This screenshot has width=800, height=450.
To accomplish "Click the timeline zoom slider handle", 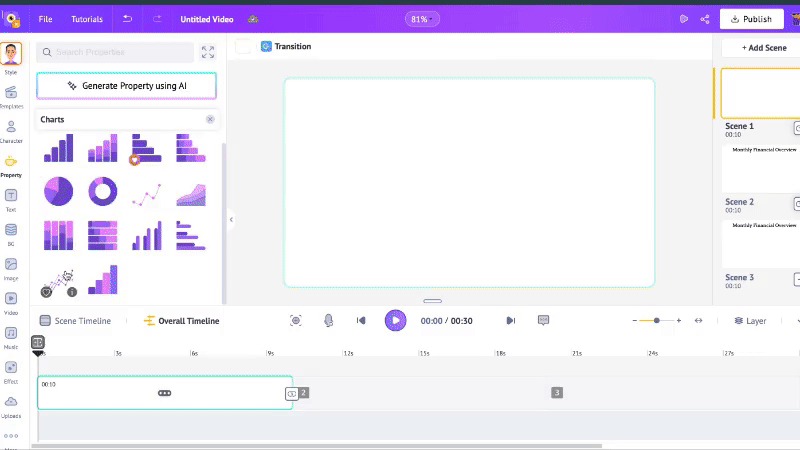I will pos(657,320).
